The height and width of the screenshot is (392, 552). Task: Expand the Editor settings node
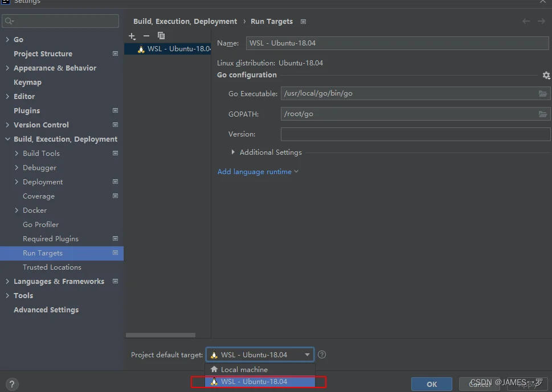7,96
